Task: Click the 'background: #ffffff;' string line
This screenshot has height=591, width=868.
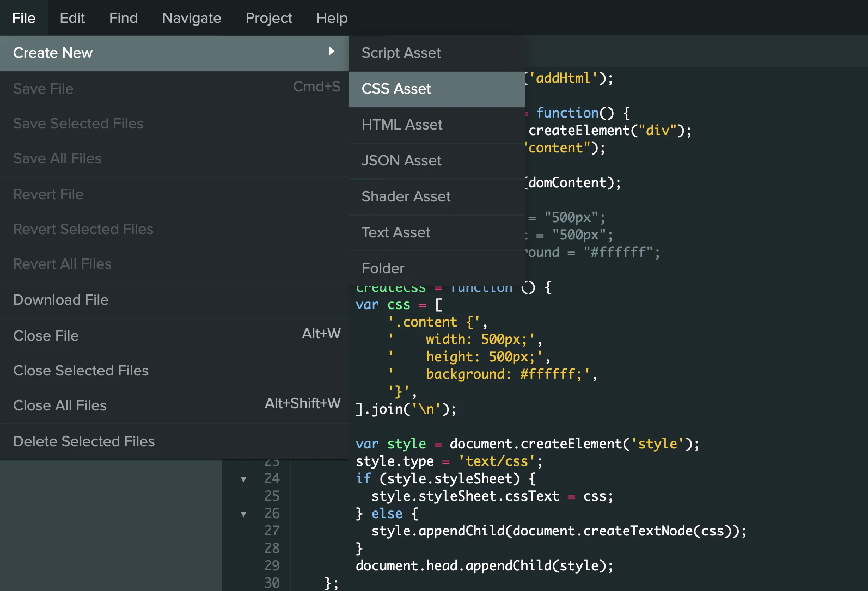Action: click(493, 374)
